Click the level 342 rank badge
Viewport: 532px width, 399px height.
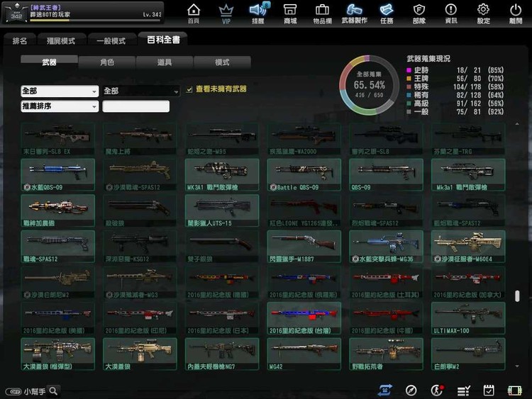tap(16, 13)
